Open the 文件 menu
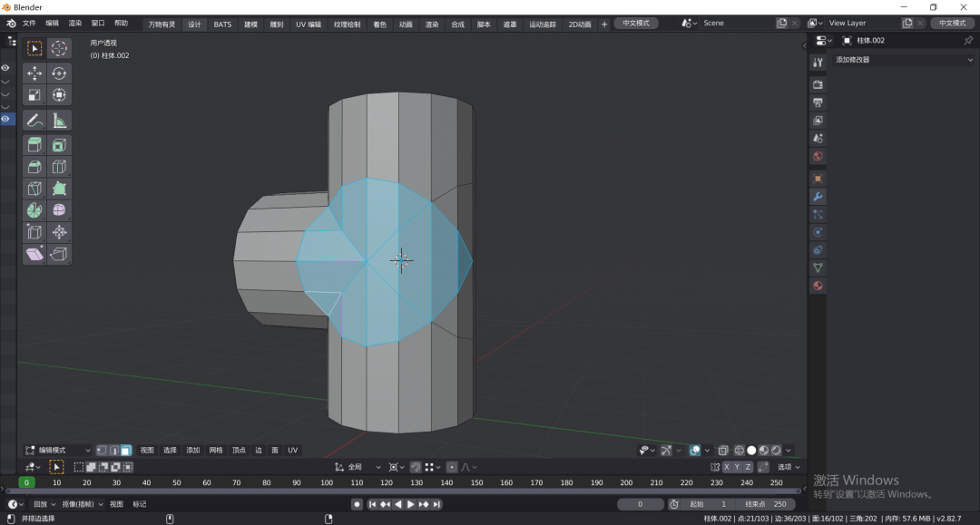 pyautogui.click(x=29, y=24)
